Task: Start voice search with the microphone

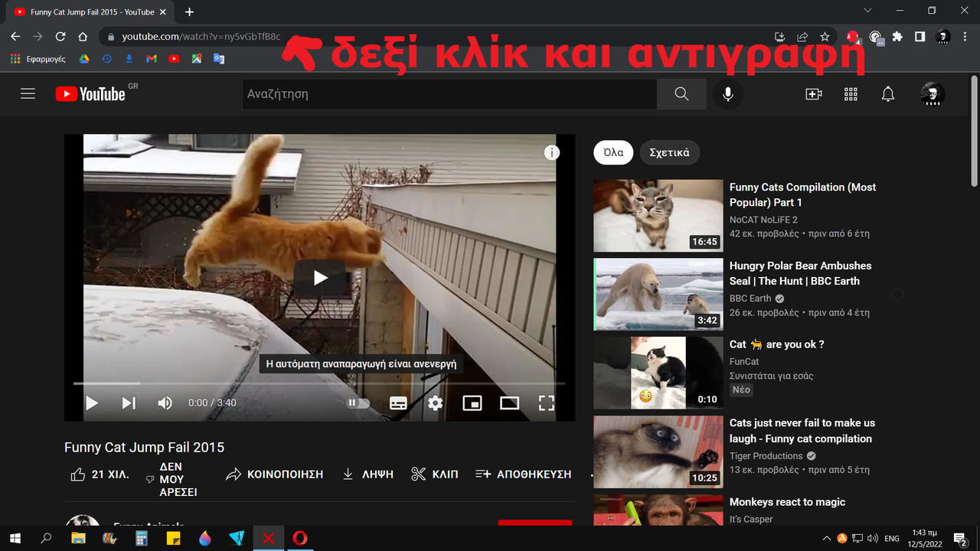Action: tap(728, 94)
